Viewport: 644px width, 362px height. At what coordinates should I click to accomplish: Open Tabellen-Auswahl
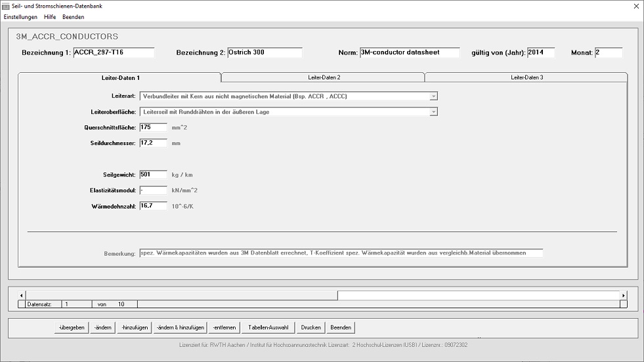click(x=268, y=327)
